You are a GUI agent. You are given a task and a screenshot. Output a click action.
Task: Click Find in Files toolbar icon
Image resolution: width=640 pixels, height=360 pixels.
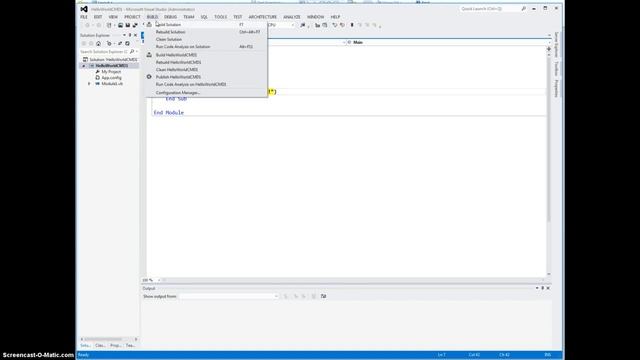[303, 25]
